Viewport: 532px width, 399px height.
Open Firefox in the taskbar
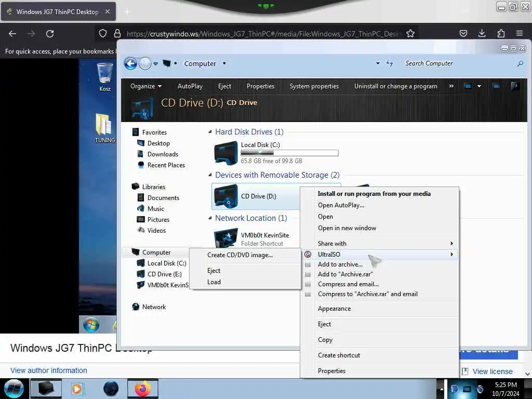tap(143, 389)
